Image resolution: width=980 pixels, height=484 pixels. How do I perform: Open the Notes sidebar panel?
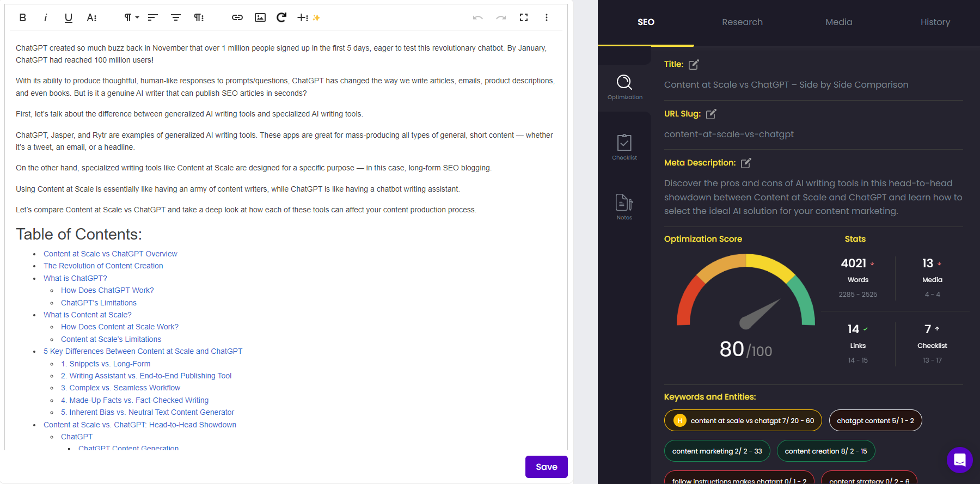(x=624, y=207)
